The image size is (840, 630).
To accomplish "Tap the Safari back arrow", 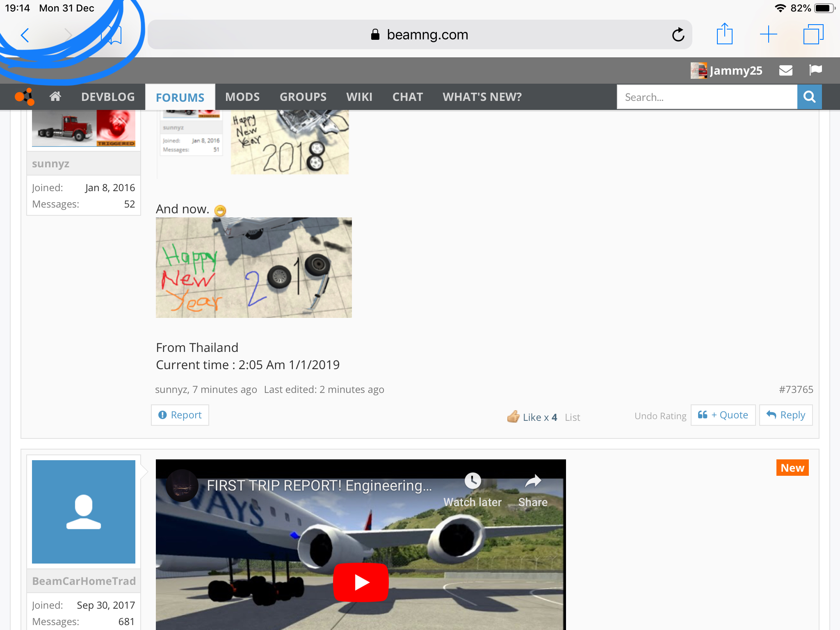I will tap(25, 35).
